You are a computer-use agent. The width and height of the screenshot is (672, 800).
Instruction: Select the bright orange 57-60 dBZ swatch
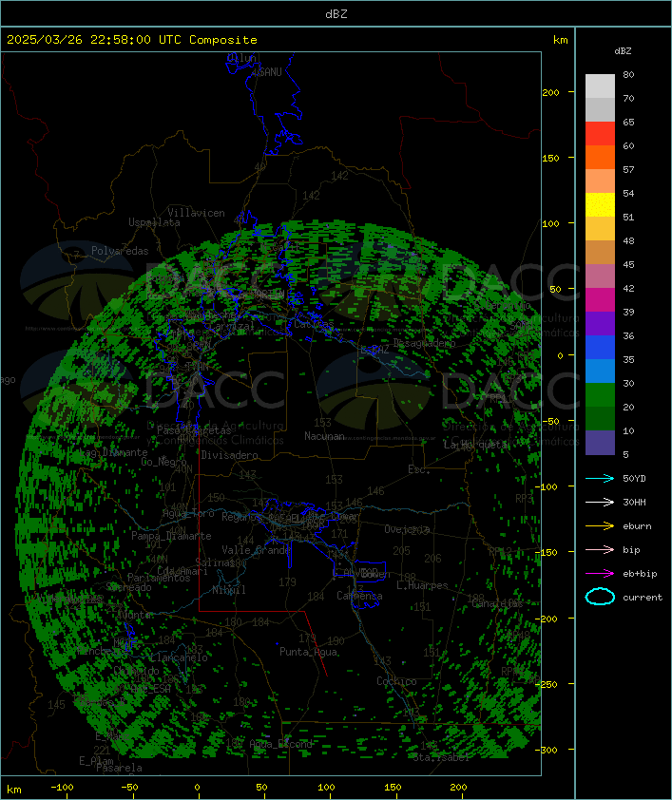pyautogui.click(x=600, y=157)
